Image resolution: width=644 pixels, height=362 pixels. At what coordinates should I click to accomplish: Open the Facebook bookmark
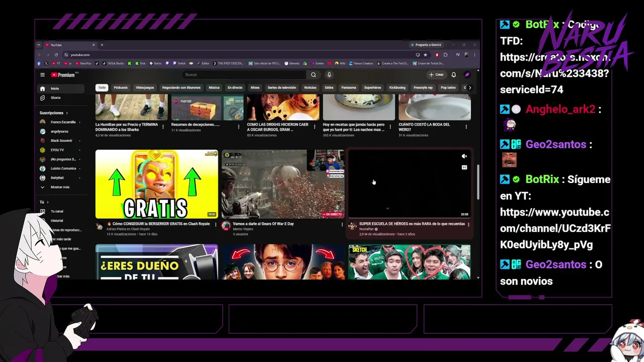click(x=39, y=63)
